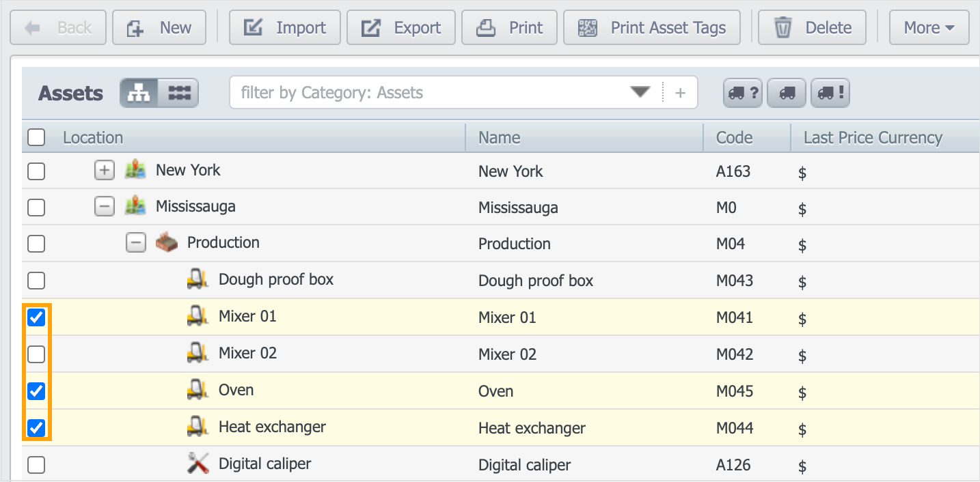The width and height of the screenshot is (980, 482).
Task: Sort by the Code column header
Action: click(735, 138)
